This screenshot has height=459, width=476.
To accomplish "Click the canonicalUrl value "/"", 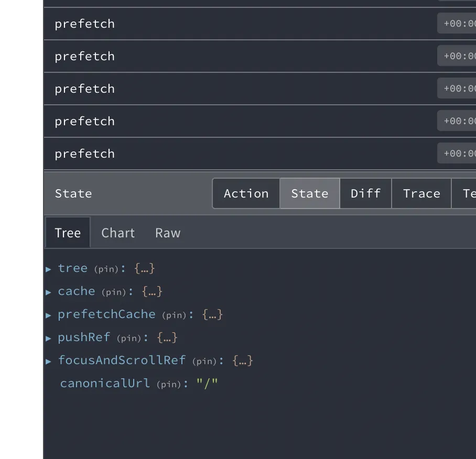I will 207,384.
